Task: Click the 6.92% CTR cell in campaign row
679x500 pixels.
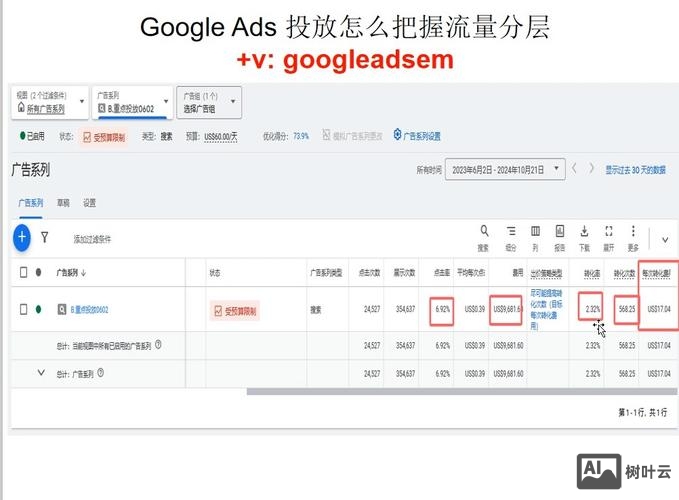Action: [443, 309]
